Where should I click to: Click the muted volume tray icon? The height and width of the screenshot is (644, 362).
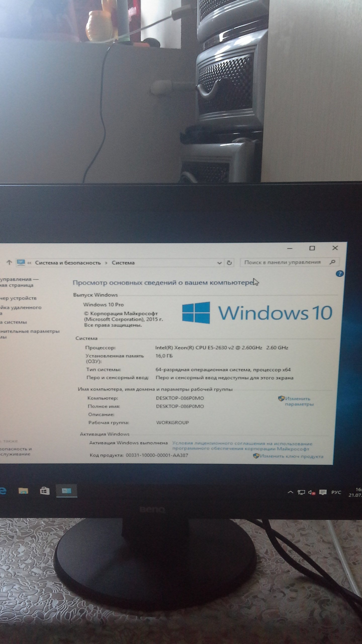coord(312,493)
